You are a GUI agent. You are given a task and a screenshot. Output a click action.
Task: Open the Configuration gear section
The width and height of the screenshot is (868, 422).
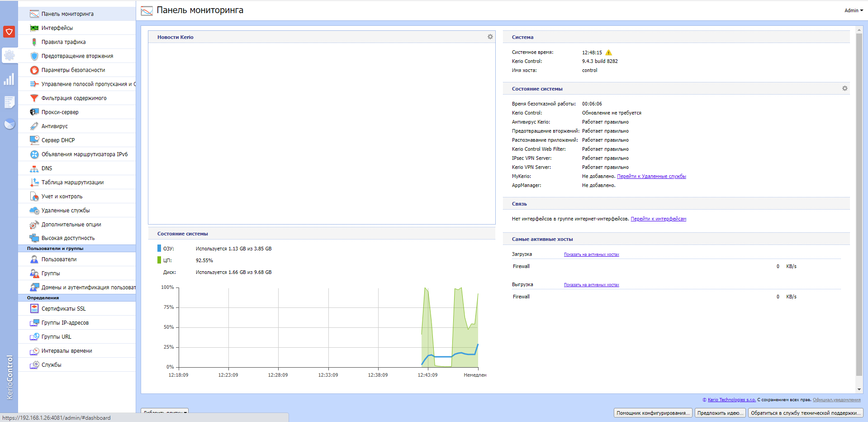click(9, 55)
